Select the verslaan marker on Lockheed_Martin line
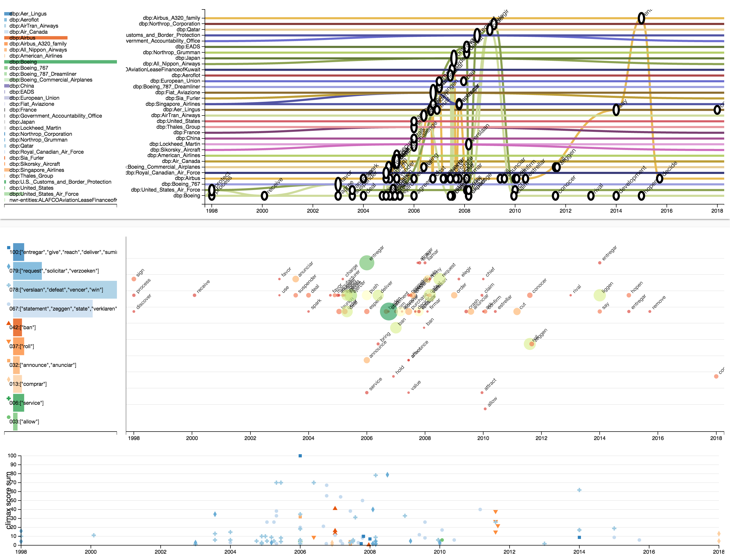 pos(468,144)
